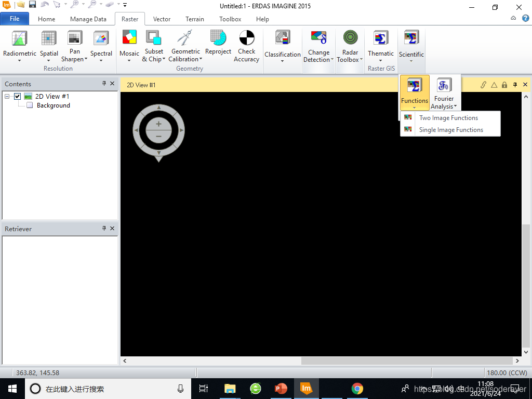Click the scroll right arrow in the viewer
This screenshot has height=399, width=532.
[517, 361]
